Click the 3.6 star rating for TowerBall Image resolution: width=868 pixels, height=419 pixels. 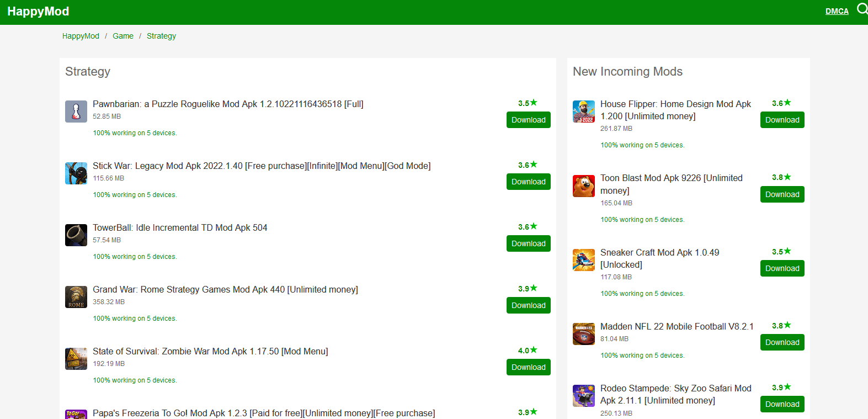[528, 227]
